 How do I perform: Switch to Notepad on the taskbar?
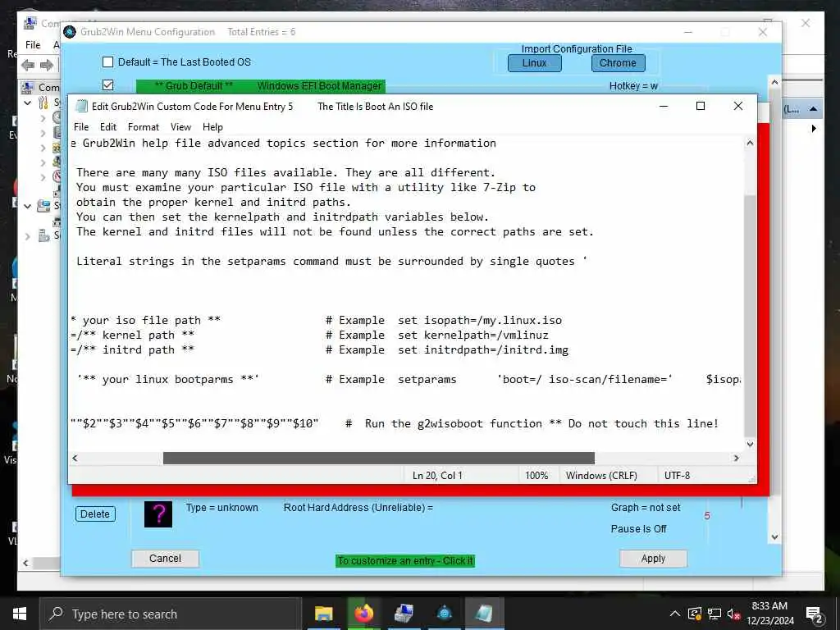(x=484, y=614)
